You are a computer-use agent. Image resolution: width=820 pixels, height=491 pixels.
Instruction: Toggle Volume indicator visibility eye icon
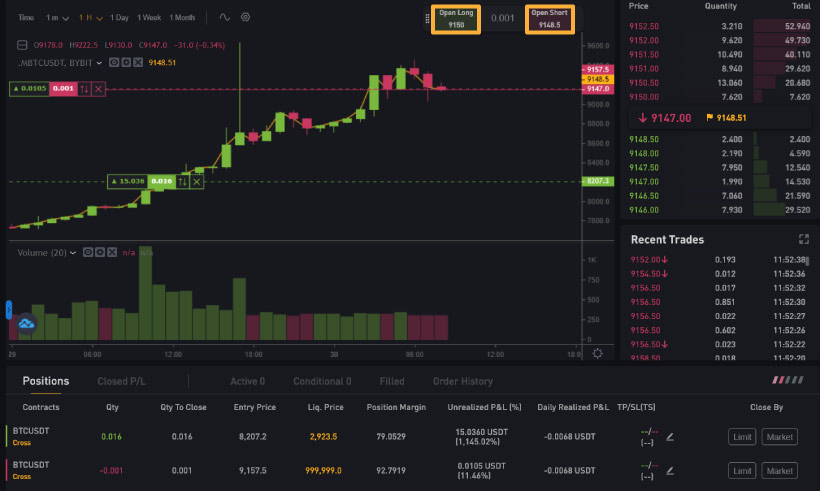(x=88, y=252)
